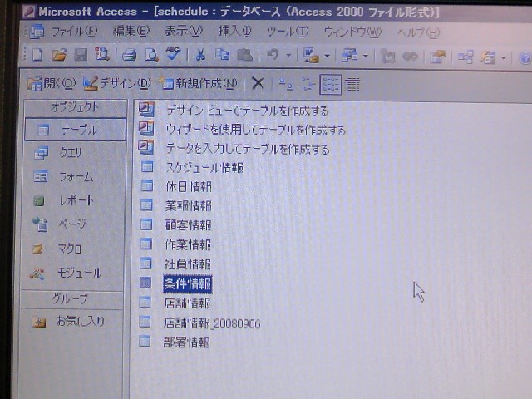Open the Relationships toolbar icon
The image size is (532, 399).
click(x=465, y=57)
